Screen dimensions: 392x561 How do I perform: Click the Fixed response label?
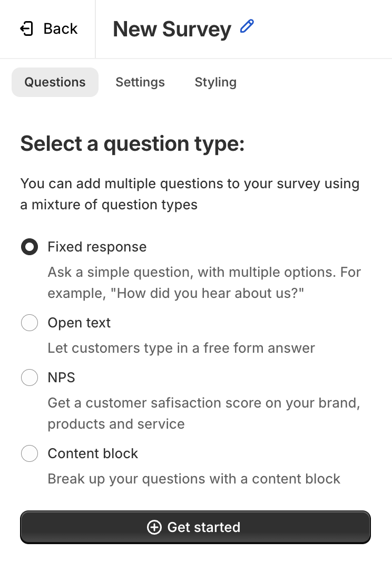pyautogui.click(x=97, y=247)
